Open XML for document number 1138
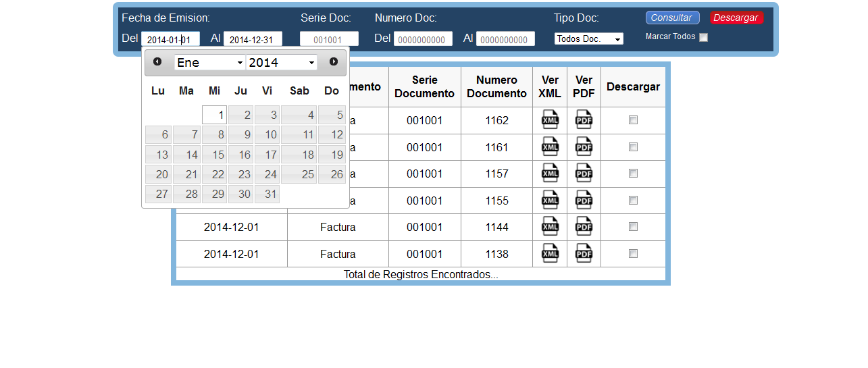This screenshot has height=368, width=868. pyautogui.click(x=550, y=254)
